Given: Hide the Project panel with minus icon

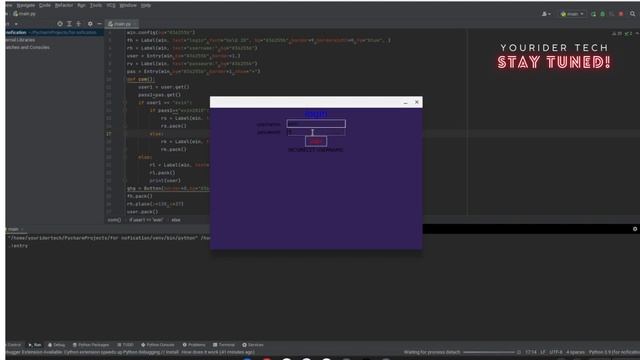Looking at the screenshot, I should [99, 24].
